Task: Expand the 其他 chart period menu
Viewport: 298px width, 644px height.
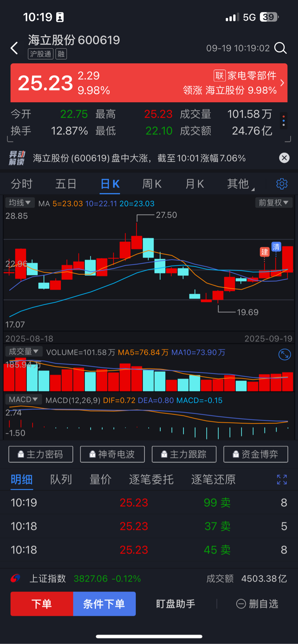Action: pyautogui.click(x=241, y=184)
